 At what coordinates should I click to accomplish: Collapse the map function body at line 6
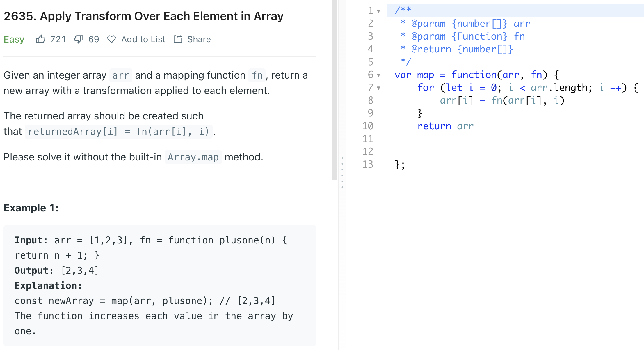click(378, 75)
